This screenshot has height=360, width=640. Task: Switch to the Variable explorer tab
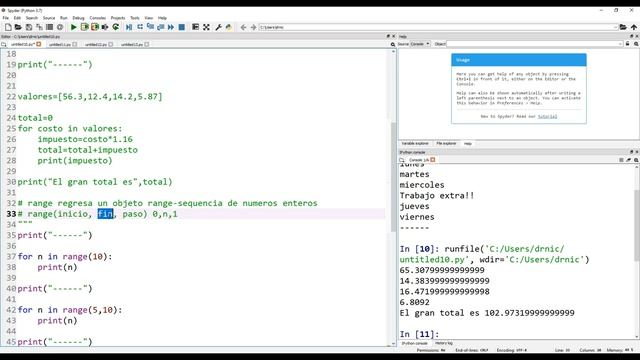[x=415, y=144]
